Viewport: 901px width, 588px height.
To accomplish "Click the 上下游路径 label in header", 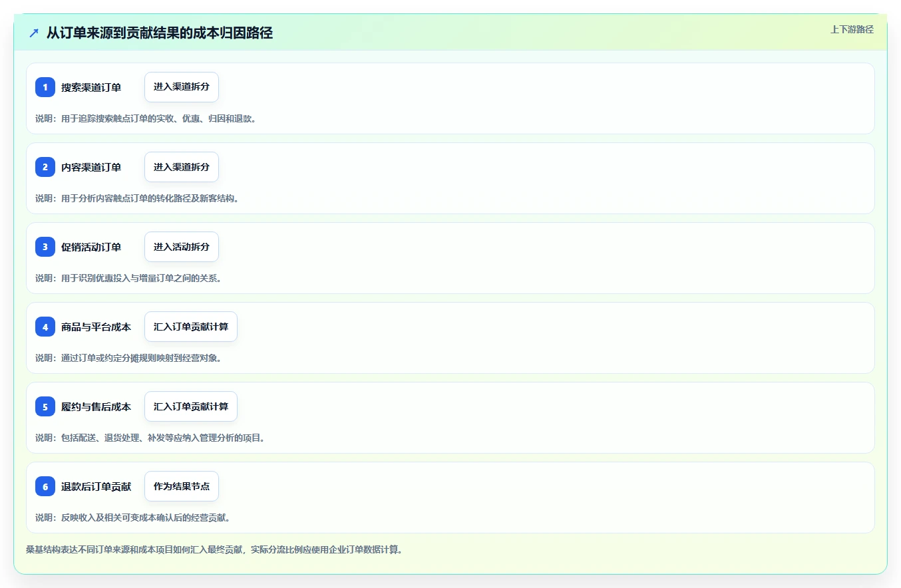I will tap(852, 29).
